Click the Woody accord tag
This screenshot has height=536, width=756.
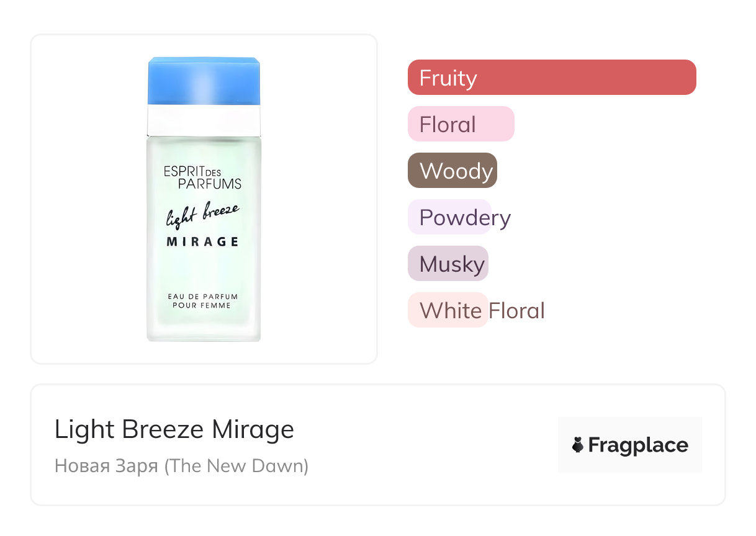452,171
